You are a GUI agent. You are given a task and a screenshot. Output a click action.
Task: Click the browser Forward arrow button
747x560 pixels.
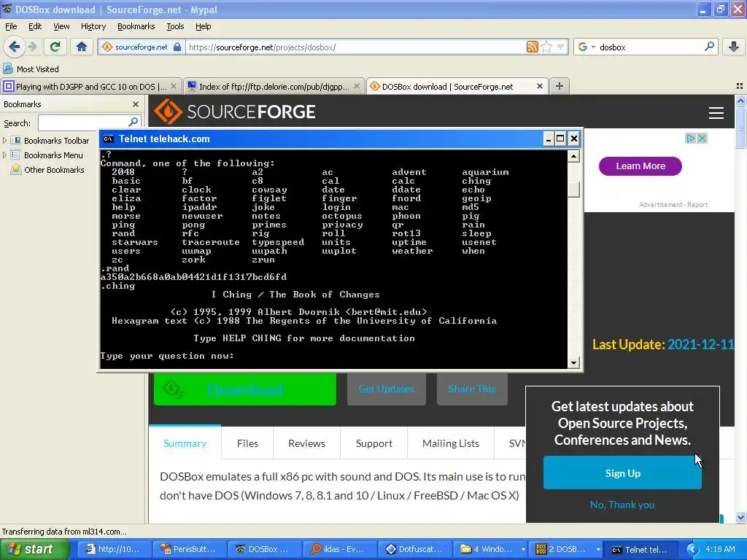point(32,47)
